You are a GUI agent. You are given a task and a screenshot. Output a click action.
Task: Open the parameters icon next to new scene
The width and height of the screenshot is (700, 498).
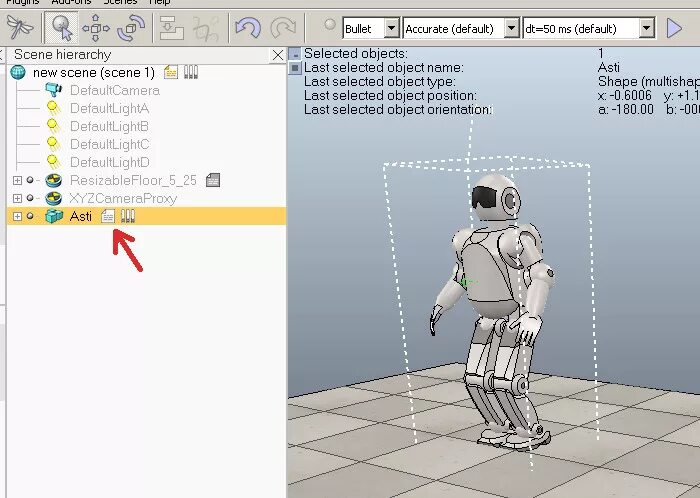[x=191, y=72]
